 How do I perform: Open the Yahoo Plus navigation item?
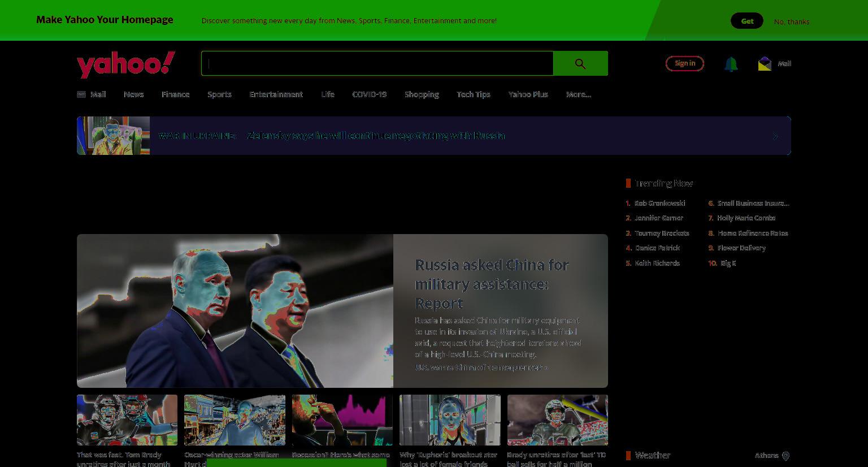pyautogui.click(x=528, y=94)
